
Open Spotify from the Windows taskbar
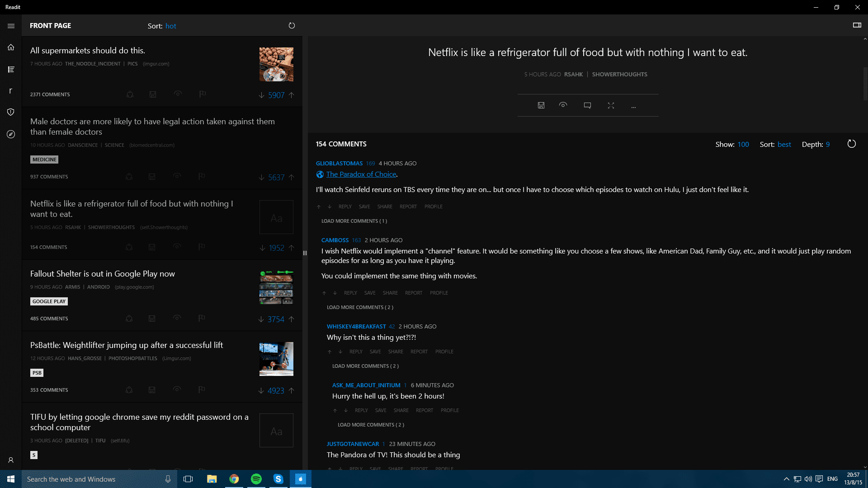pyautogui.click(x=256, y=479)
